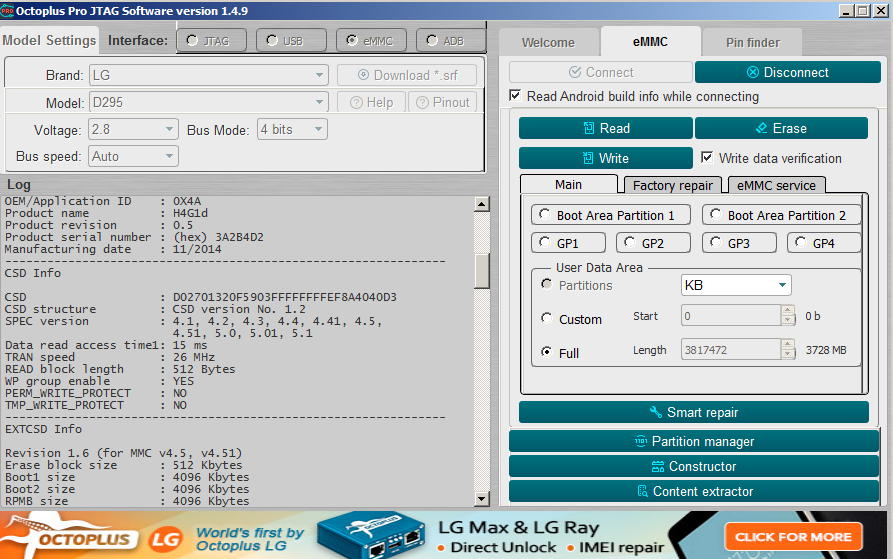
Task: Switch to the Pin finder tab
Action: pos(752,43)
